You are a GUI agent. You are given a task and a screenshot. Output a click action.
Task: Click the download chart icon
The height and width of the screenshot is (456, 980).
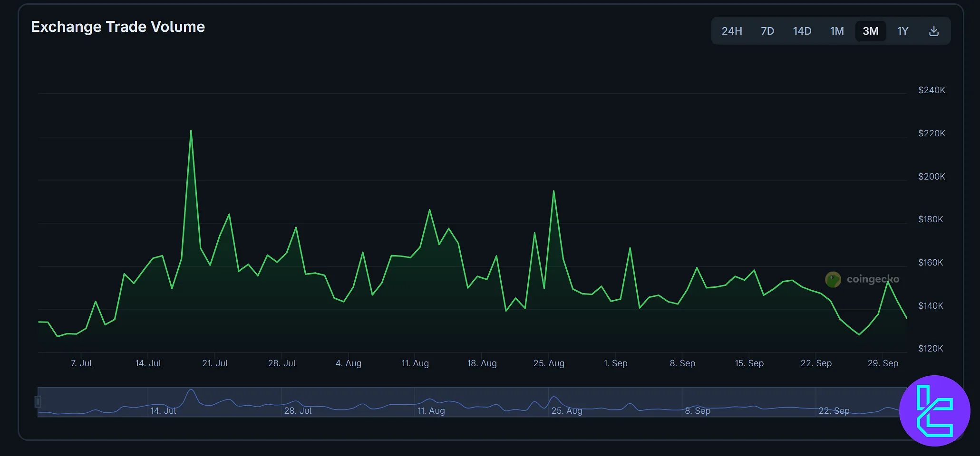(x=933, y=31)
